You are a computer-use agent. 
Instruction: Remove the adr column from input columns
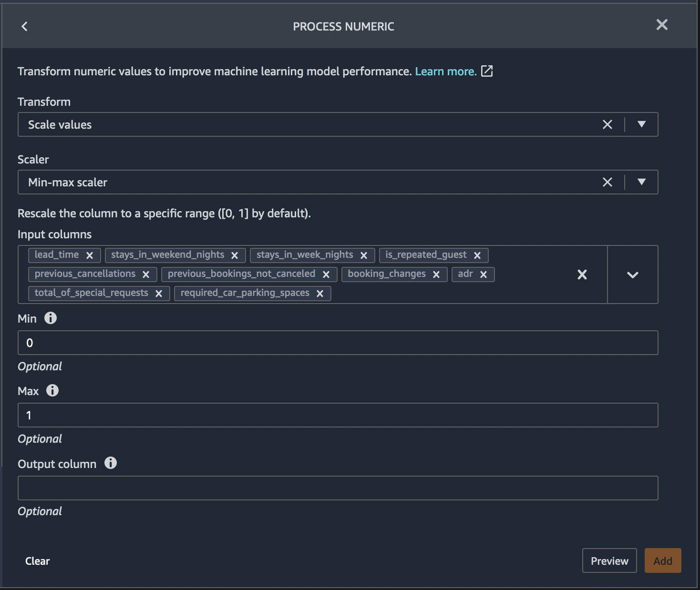pyautogui.click(x=484, y=274)
